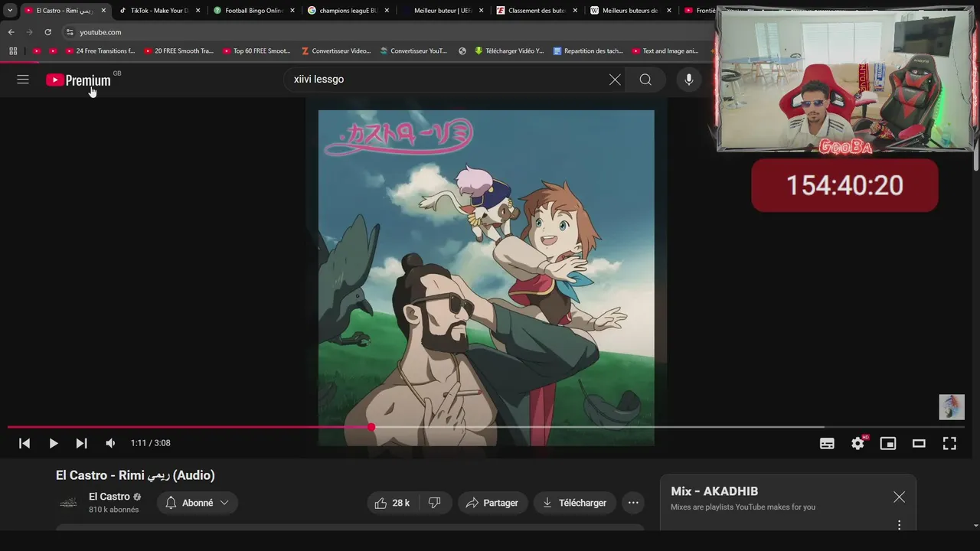Viewport: 980px width, 551px height.
Task: Open 'Convertisseur YouT...' bookmark
Action: pyautogui.click(x=413, y=51)
